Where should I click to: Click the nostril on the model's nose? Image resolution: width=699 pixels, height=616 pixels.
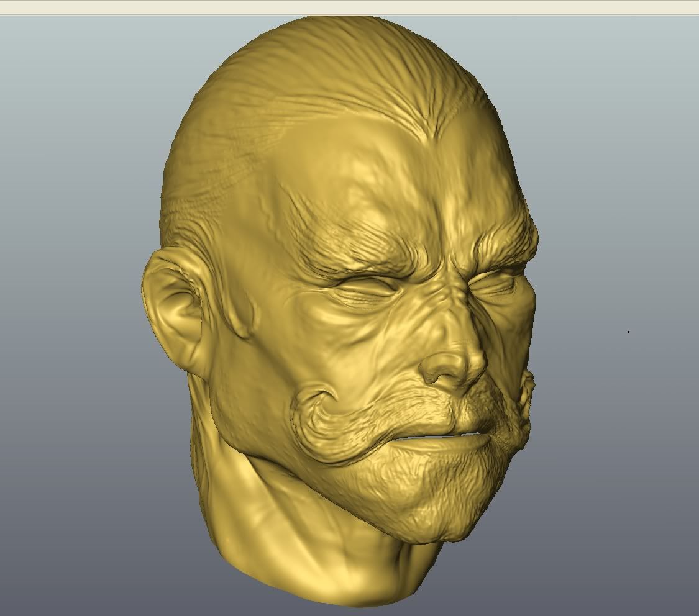[x=438, y=376]
